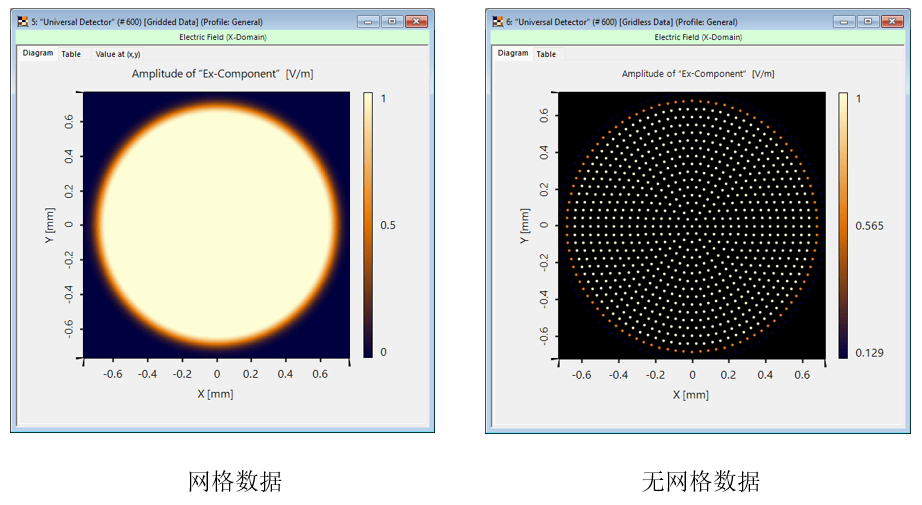Open the Table tab in Gridded Data window
Screen dimensions: 922x505
71,54
